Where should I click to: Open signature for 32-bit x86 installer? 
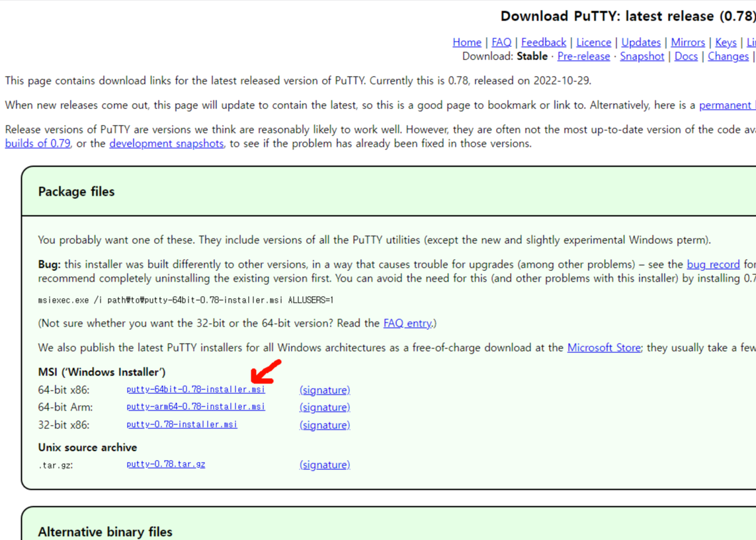pyautogui.click(x=325, y=425)
